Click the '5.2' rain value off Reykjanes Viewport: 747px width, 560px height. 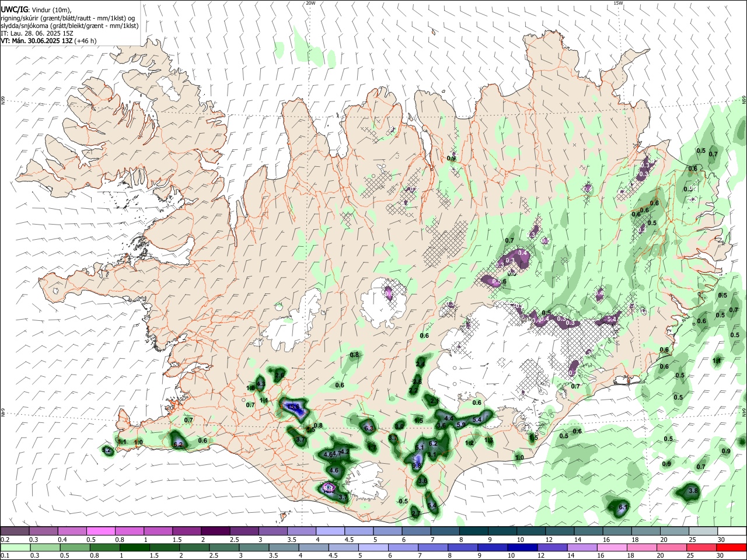coord(106,450)
